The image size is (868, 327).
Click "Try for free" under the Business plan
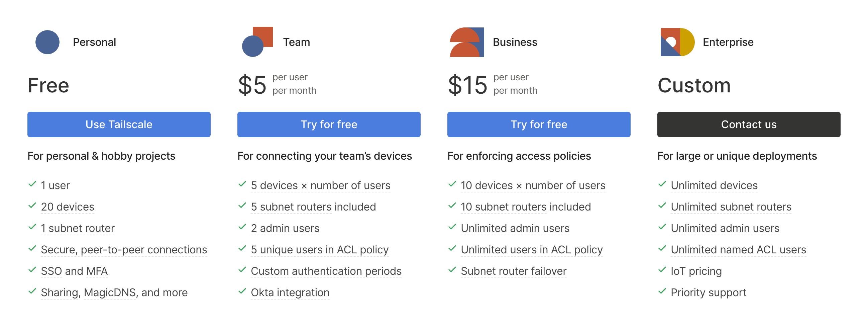pyautogui.click(x=538, y=125)
